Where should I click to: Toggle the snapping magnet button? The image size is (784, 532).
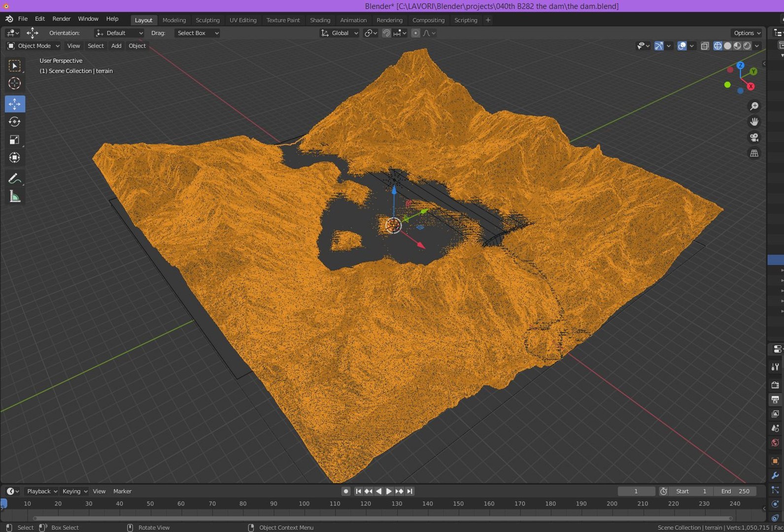click(386, 33)
